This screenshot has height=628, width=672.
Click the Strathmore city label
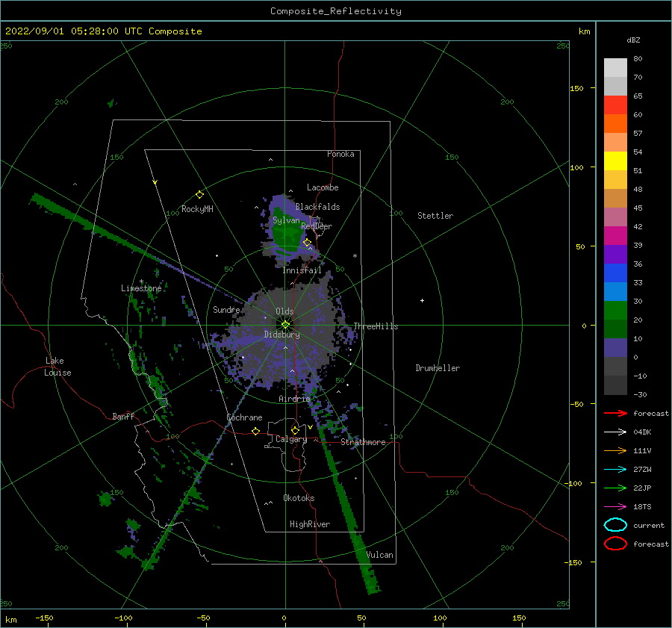click(363, 442)
